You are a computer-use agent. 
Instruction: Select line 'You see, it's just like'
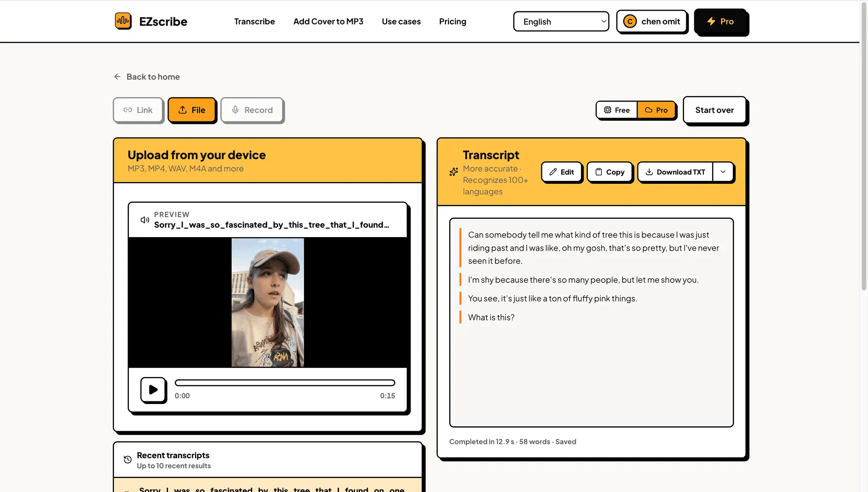(552, 299)
